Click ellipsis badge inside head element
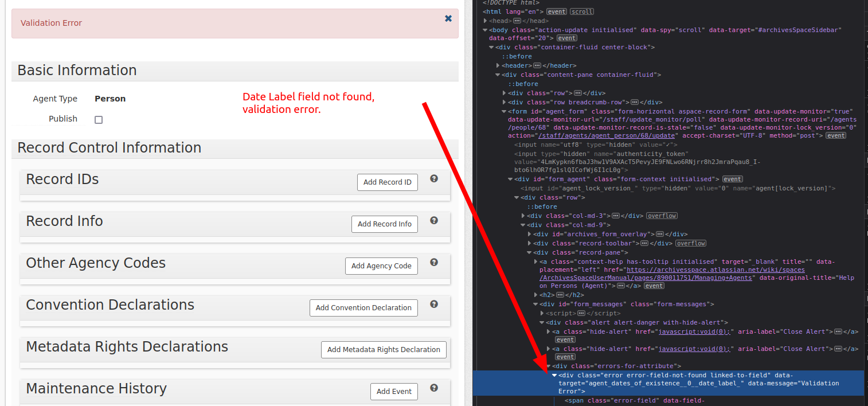This screenshot has width=868, height=406. (x=517, y=21)
